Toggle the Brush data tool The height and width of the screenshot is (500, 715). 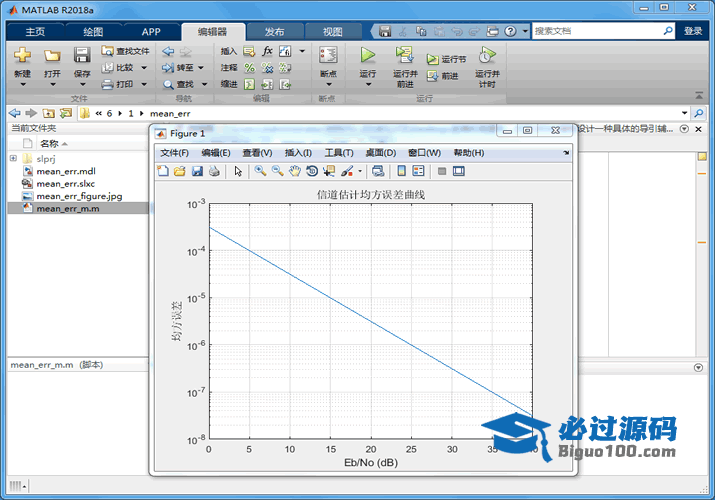tap(347, 171)
